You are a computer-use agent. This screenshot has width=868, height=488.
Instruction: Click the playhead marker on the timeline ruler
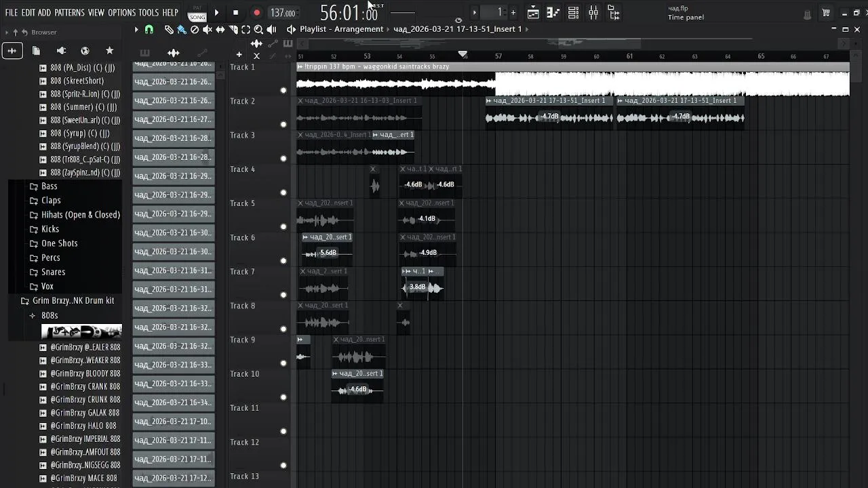tap(462, 54)
